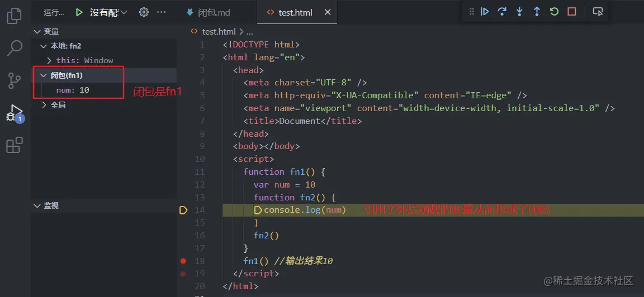Click the 运行... debug view title

pyautogui.click(x=54, y=13)
